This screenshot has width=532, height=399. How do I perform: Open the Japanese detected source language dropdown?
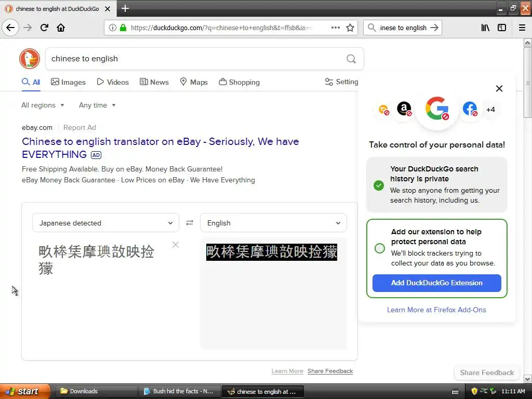pos(105,222)
